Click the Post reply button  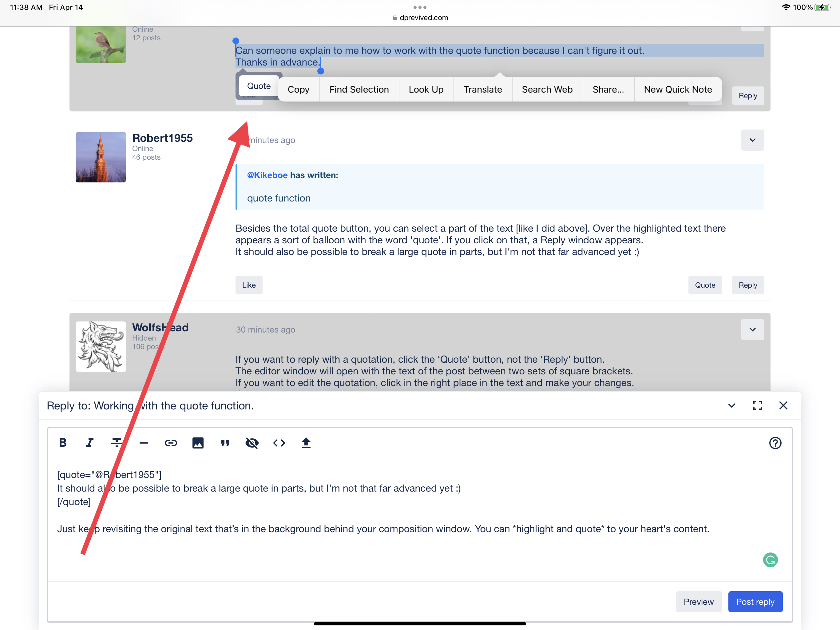click(755, 601)
